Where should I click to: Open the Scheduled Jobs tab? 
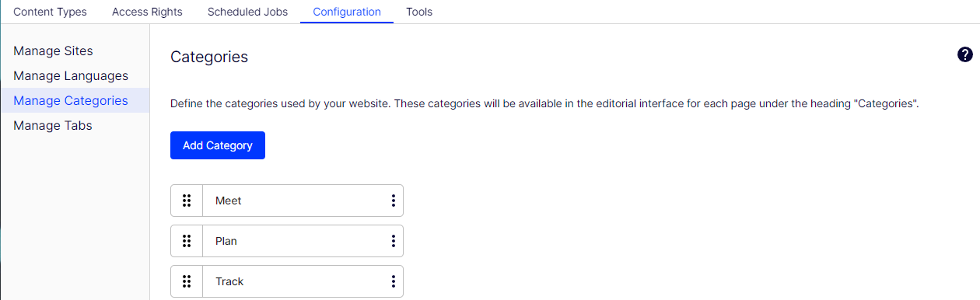coord(247,12)
